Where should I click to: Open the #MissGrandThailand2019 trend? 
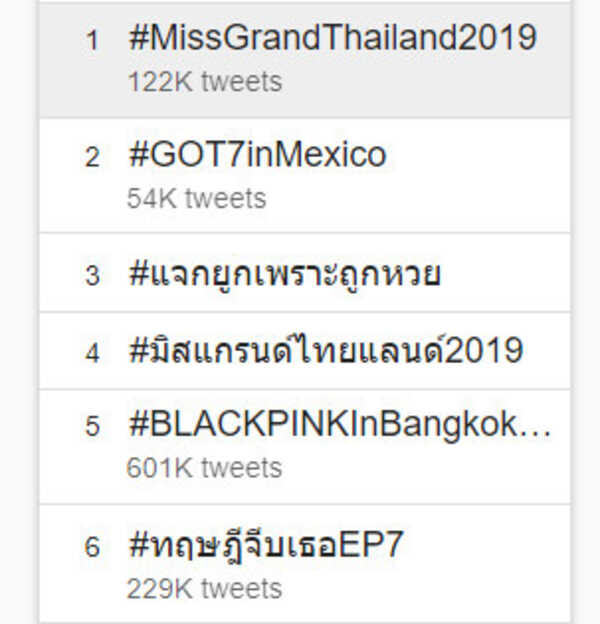[332, 39]
